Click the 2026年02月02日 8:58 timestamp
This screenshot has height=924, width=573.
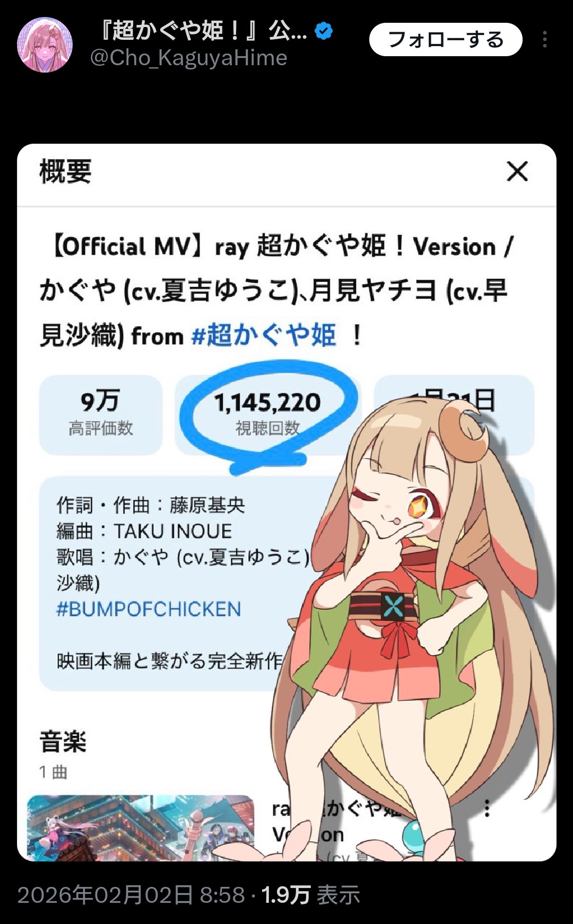[131, 895]
